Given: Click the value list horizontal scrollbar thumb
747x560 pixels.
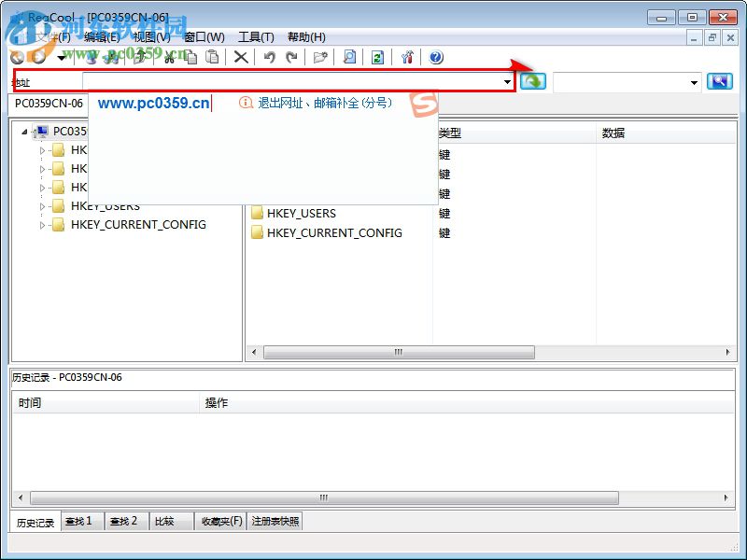Looking at the screenshot, I should click(399, 353).
